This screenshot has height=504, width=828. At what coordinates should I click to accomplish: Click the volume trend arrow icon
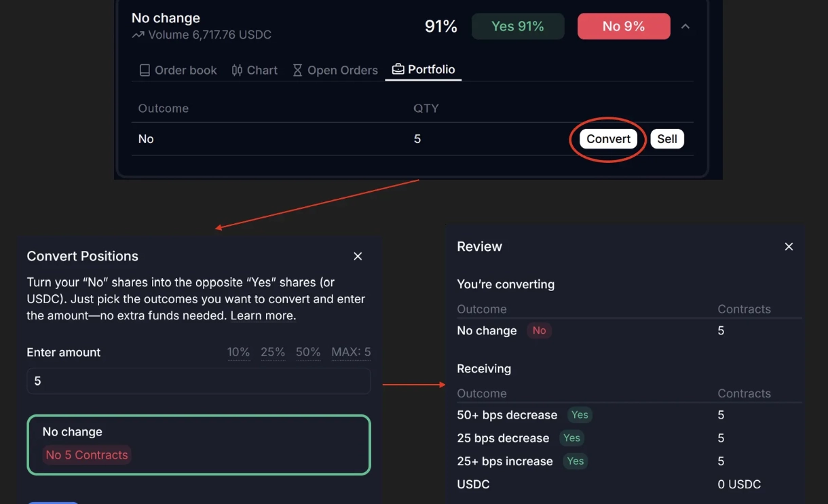tap(138, 35)
